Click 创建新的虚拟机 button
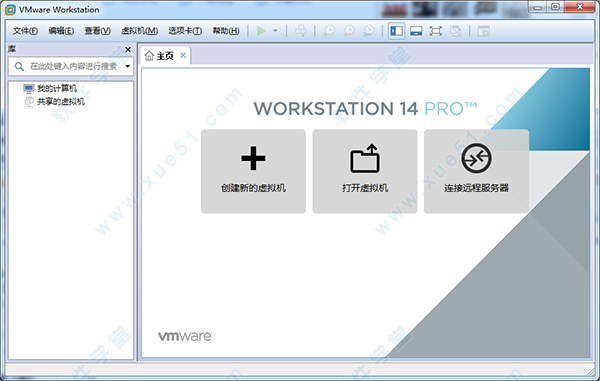 [253, 171]
